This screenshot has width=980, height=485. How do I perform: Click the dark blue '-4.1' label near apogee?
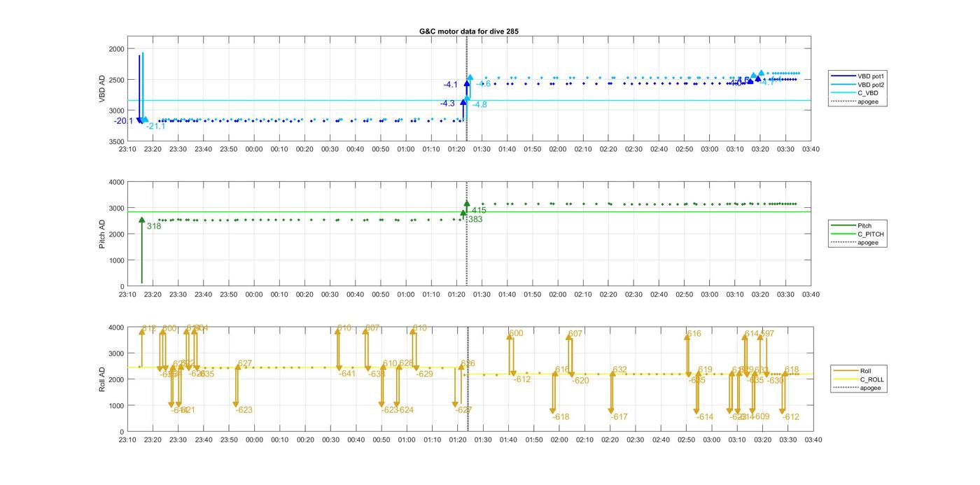pos(450,85)
